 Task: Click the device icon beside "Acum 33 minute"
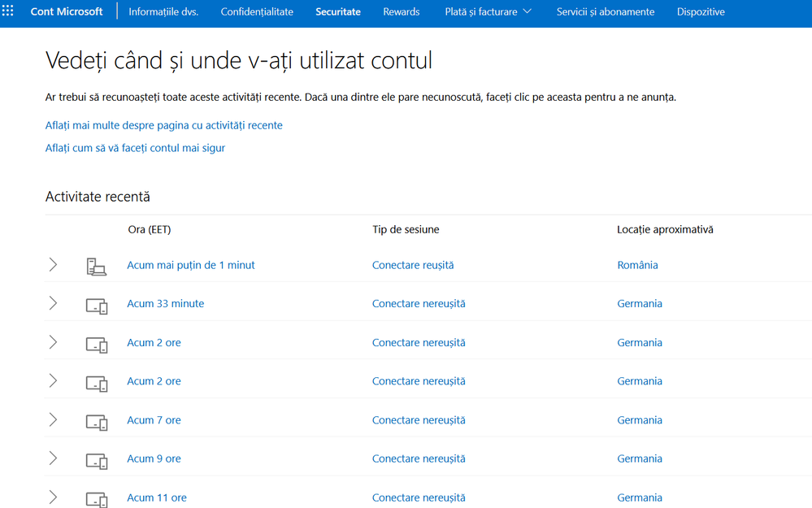pos(97,304)
